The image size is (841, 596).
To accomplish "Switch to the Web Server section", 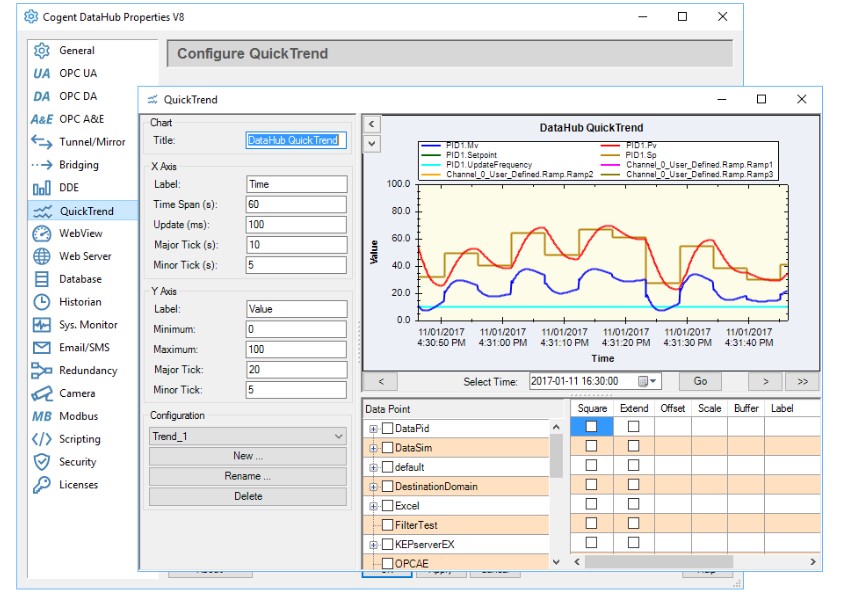I will (x=85, y=256).
